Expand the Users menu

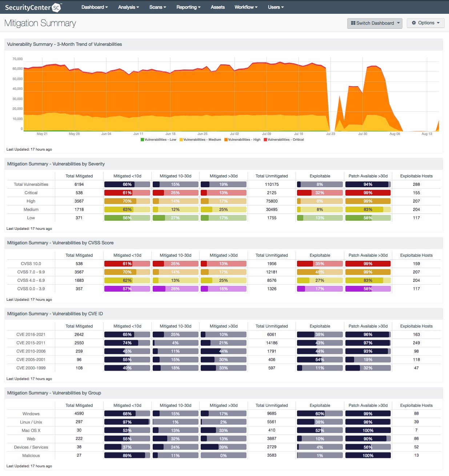pyautogui.click(x=276, y=7)
